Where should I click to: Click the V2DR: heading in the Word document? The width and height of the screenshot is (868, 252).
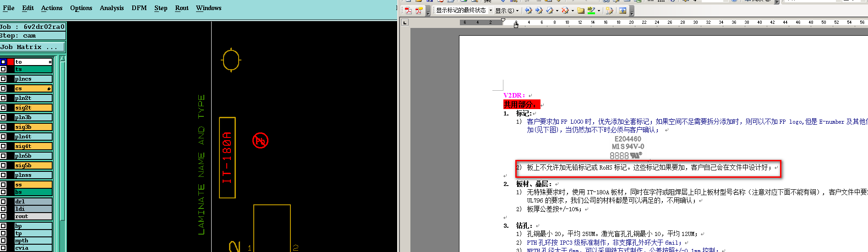click(x=514, y=95)
